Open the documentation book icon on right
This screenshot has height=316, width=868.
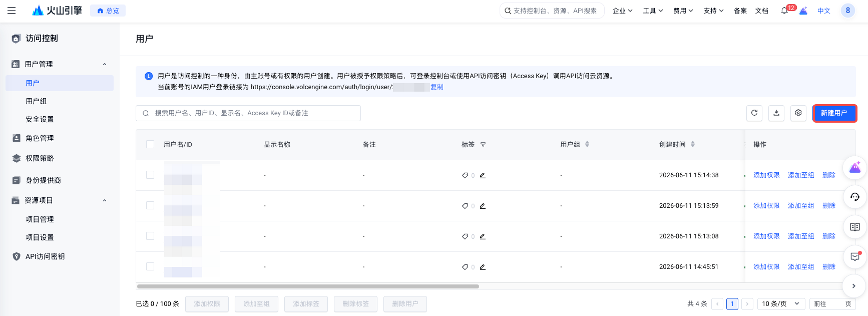855,227
